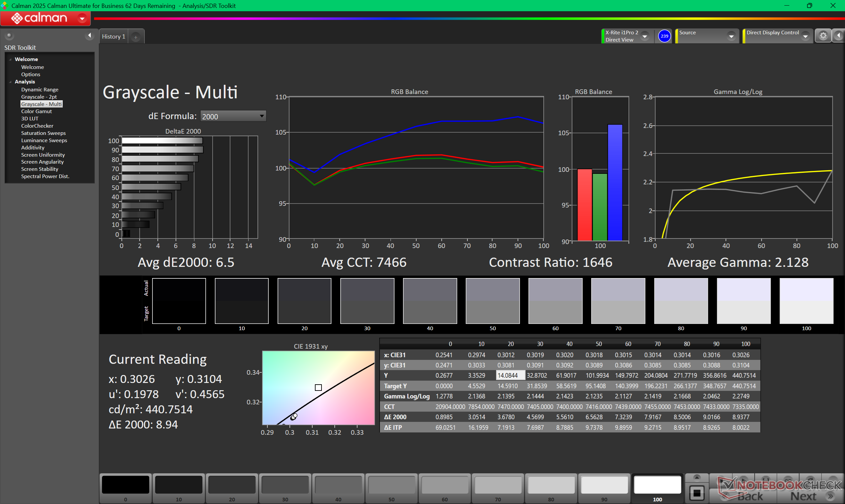Click the plus icon to add history tab
845x504 pixels.
[x=136, y=37]
